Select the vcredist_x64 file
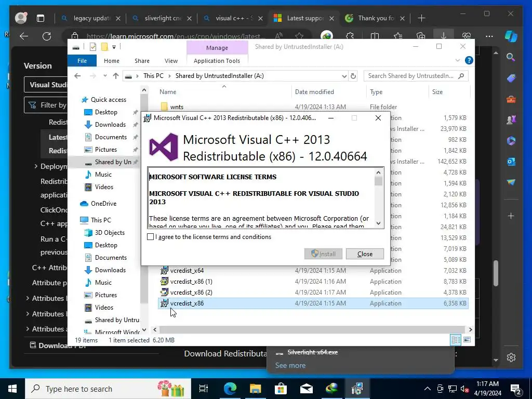Screen dimensions: 532x399 click(x=187, y=271)
